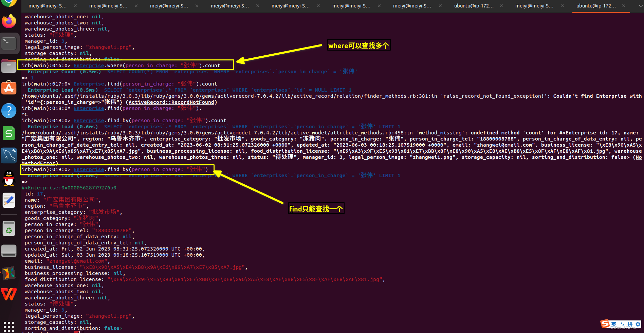Screen dimensions: 644x333
Task: Click Show Applications grid at dock bottom
Action: coord(9,327)
